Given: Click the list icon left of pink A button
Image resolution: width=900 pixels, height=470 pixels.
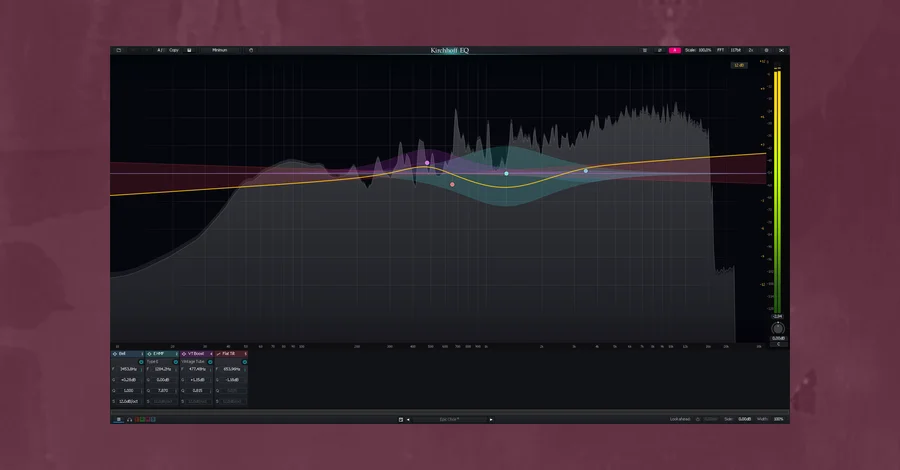Looking at the screenshot, I should pyautogui.click(x=645, y=50).
